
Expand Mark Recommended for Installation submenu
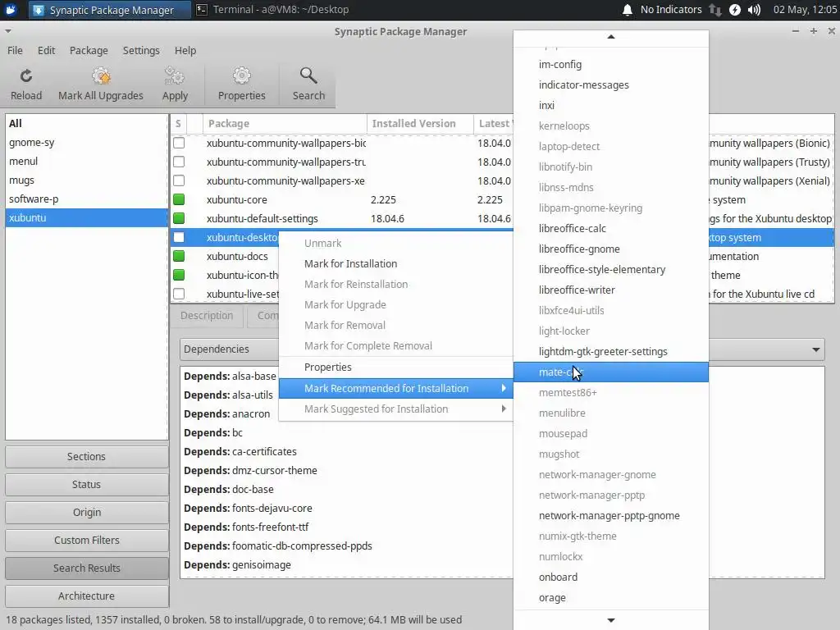coord(396,388)
